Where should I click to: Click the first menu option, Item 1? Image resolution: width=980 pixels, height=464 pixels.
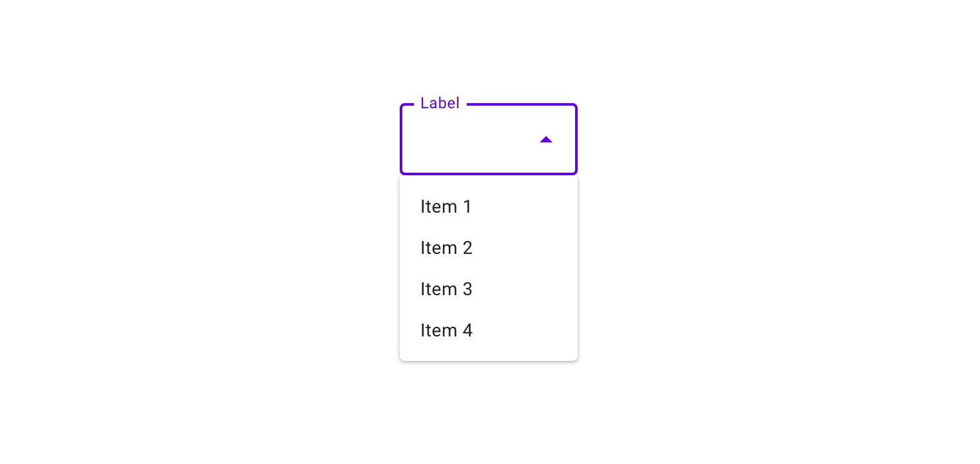pyautogui.click(x=446, y=207)
